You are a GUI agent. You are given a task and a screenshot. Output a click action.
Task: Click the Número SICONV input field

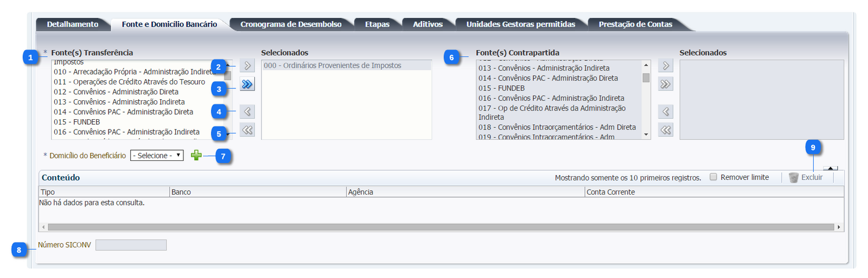(131, 245)
